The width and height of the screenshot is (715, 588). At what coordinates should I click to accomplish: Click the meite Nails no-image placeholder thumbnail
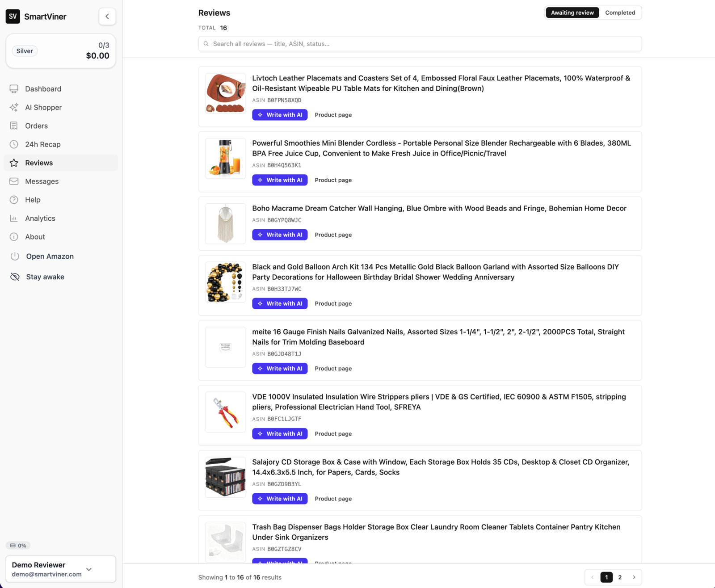[226, 347]
